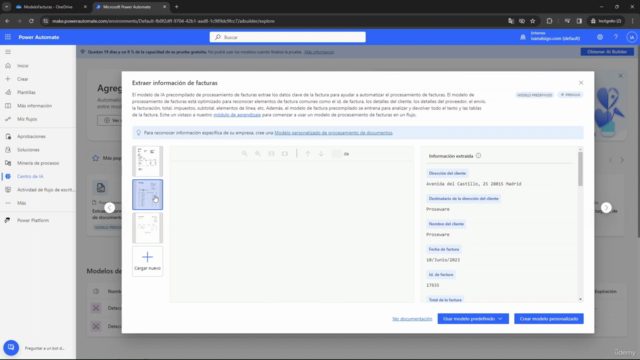This screenshot has height=360, width=640.
Task: Click the Power Platform sidebar icon
Action: pyautogui.click(x=8, y=220)
